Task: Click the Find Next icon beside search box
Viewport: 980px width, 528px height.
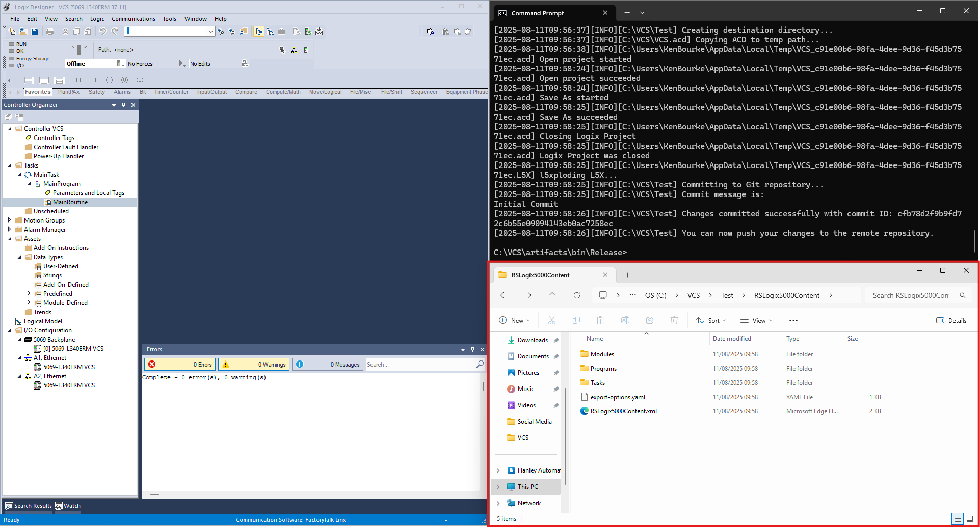Action: tap(232, 32)
